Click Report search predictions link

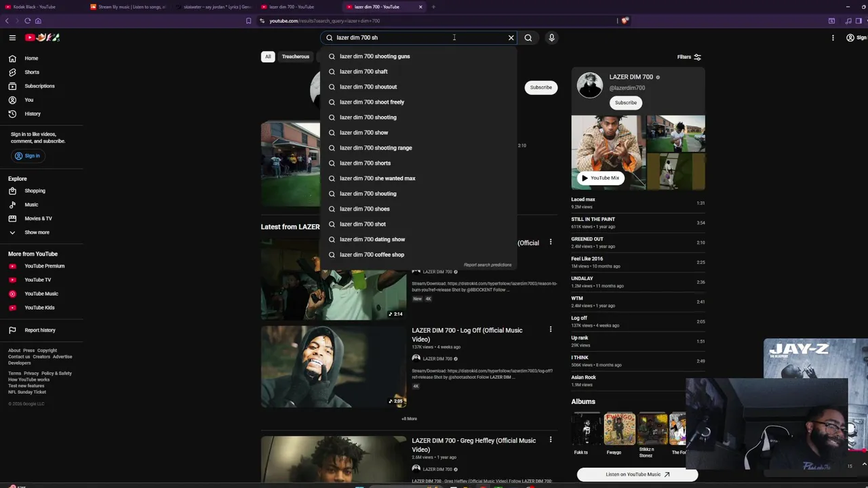(x=488, y=265)
